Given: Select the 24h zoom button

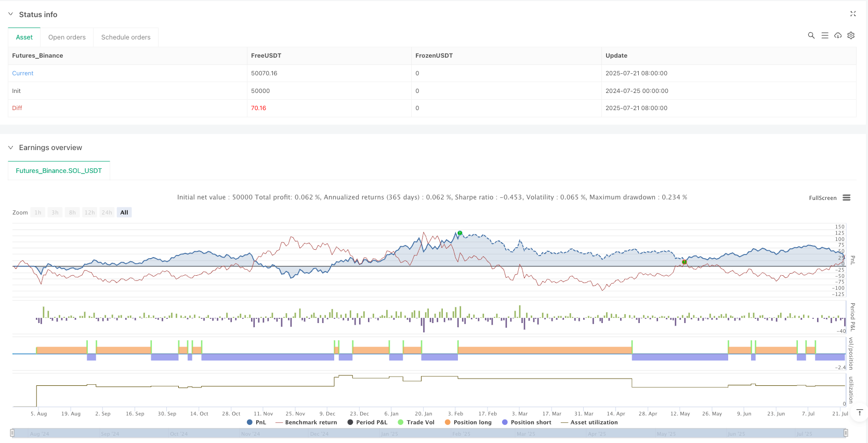Looking at the screenshot, I should pos(107,212).
